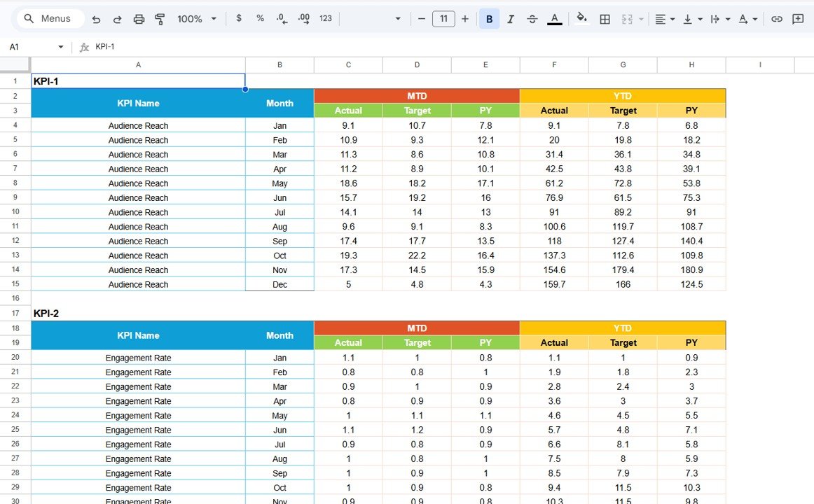814x504 pixels.
Task: Select the Paint format tool
Action: (160, 19)
